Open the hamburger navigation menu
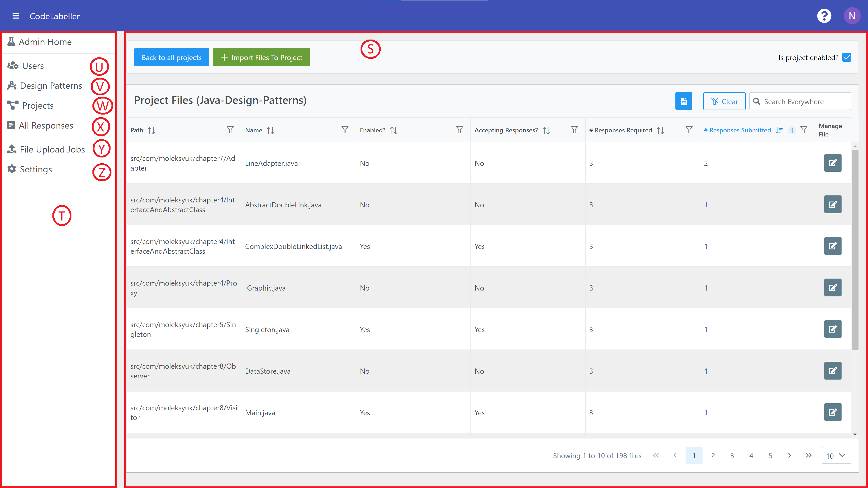868x488 pixels. point(16,16)
